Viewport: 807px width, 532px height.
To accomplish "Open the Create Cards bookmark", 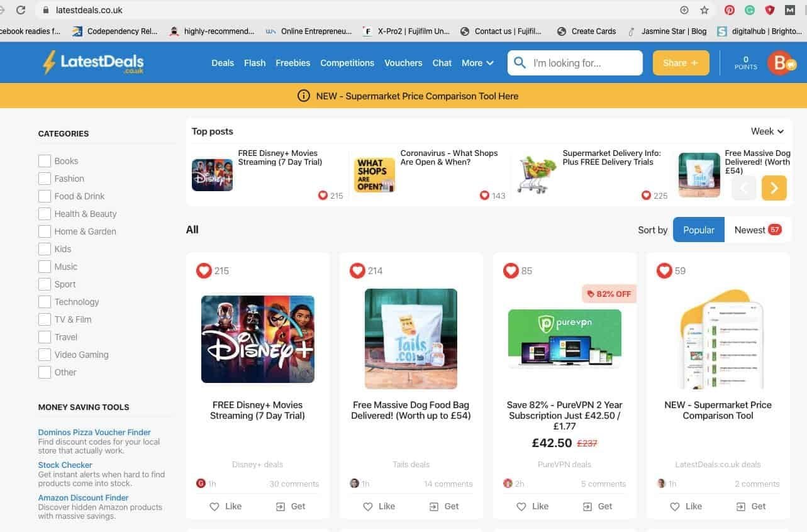I will click(587, 31).
